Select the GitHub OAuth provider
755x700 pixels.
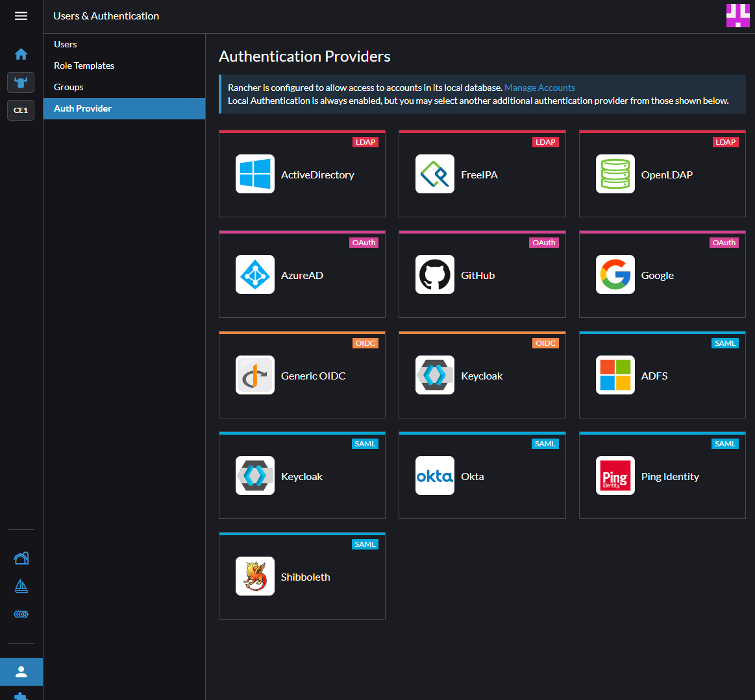482,274
